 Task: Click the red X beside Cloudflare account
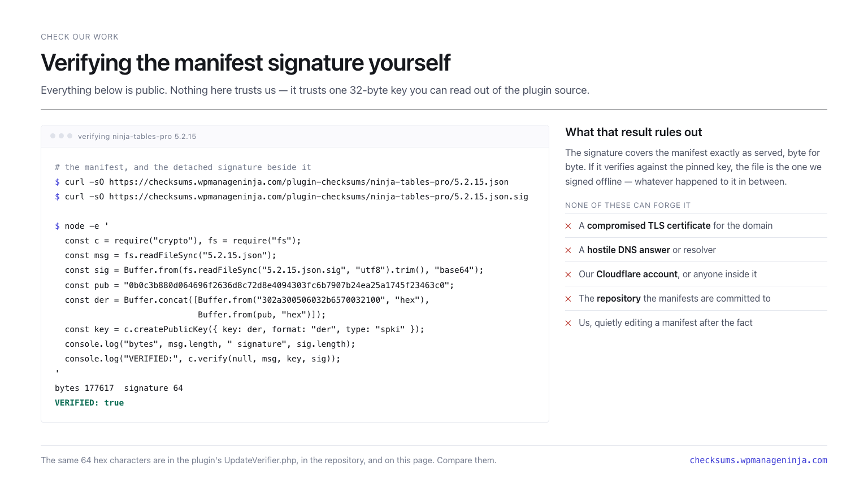click(568, 274)
